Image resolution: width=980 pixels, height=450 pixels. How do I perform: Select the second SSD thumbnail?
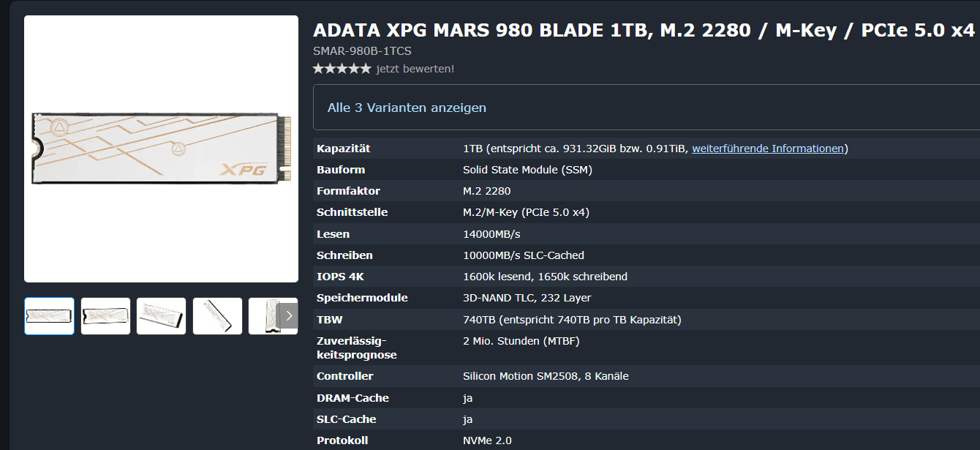tap(105, 316)
